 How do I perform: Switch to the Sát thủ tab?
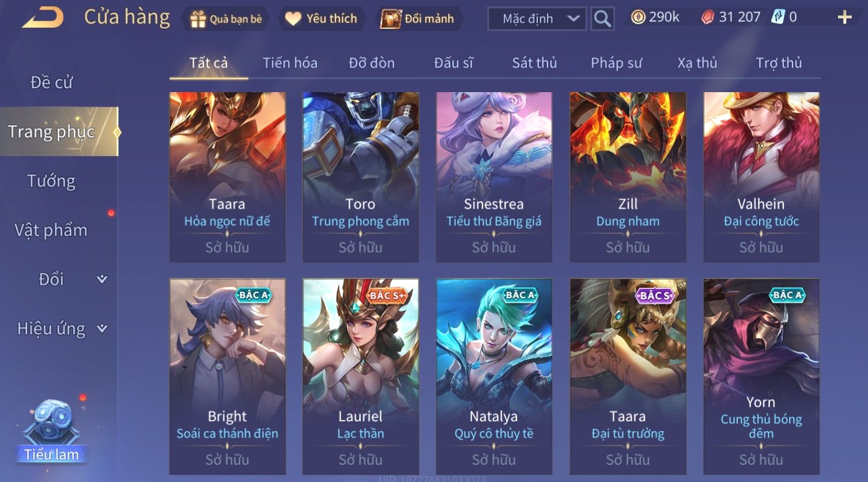[534, 63]
